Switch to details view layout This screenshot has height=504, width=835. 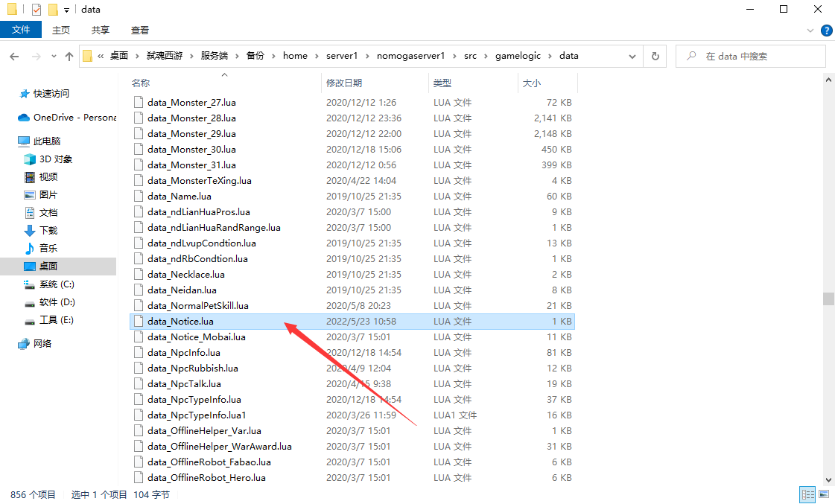(807, 494)
